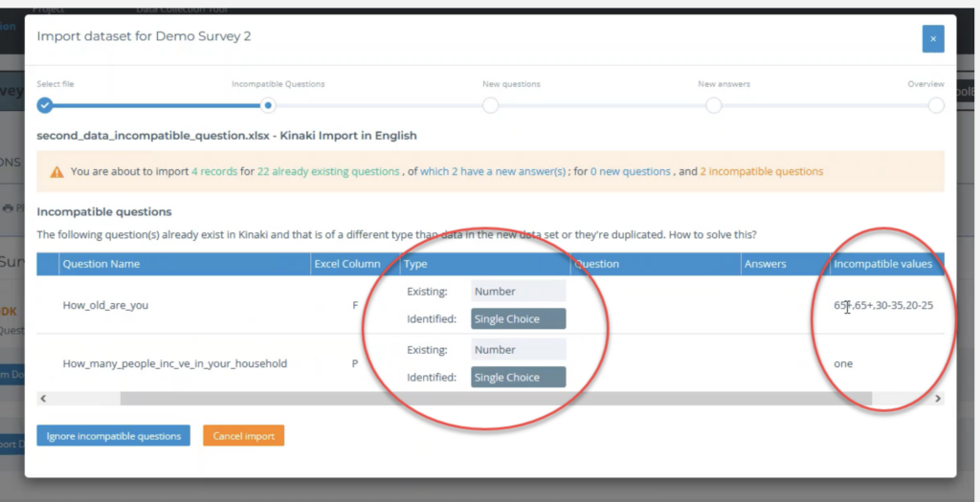Image resolution: width=980 pixels, height=502 pixels.
Task: Click '0 new questions' text
Action: pos(630,171)
